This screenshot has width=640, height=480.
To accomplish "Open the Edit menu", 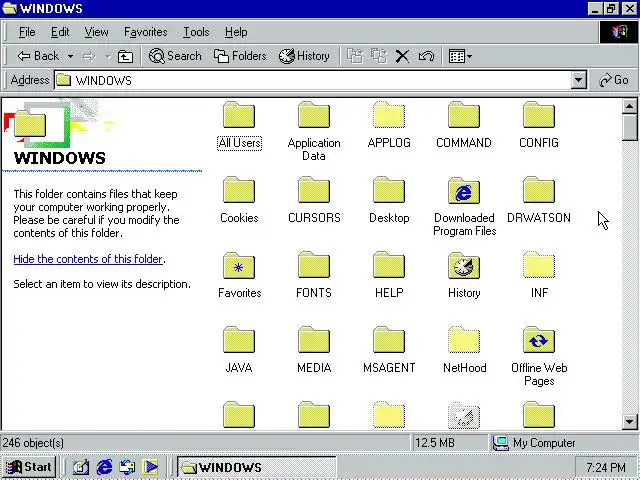I will click(x=60, y=32).
